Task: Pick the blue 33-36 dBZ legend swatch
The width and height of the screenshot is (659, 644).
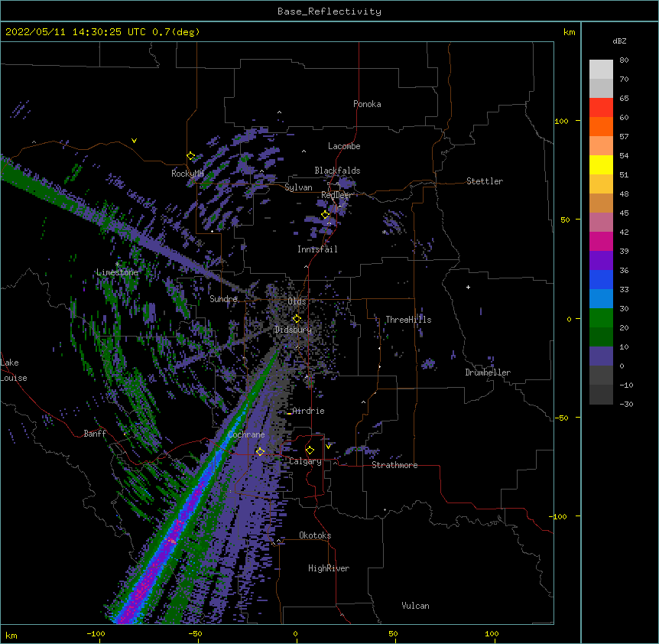Action: (x=601, y=279)
